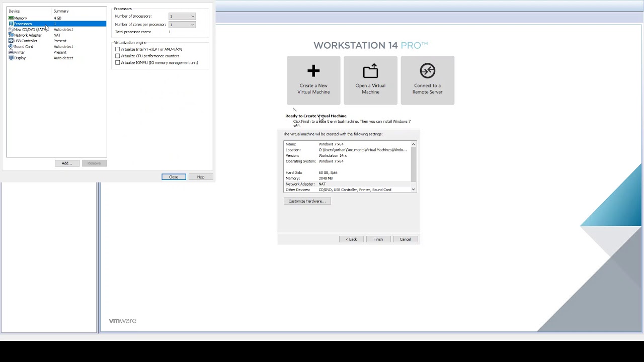Click the 2048 MB memory value

click(x=326, y=178)
